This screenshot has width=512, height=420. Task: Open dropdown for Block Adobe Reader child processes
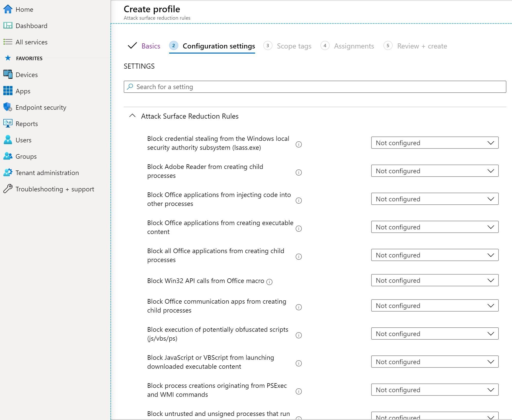435,171
